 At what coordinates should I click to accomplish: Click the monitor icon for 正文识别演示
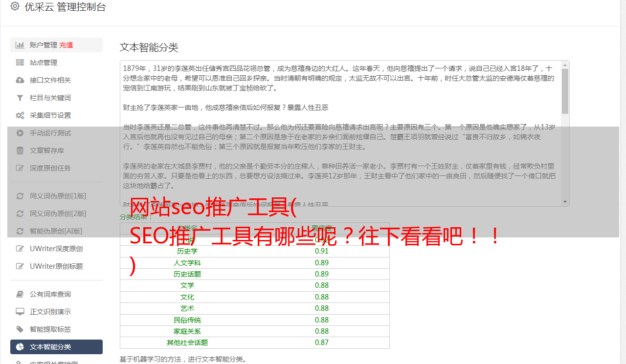pyautogui.click(x=20, y=312)
